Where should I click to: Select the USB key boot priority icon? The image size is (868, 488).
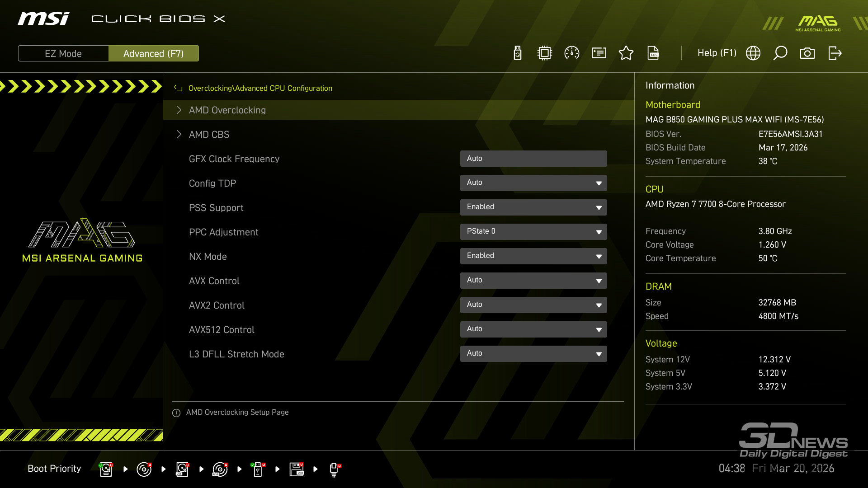click(258, 469)
